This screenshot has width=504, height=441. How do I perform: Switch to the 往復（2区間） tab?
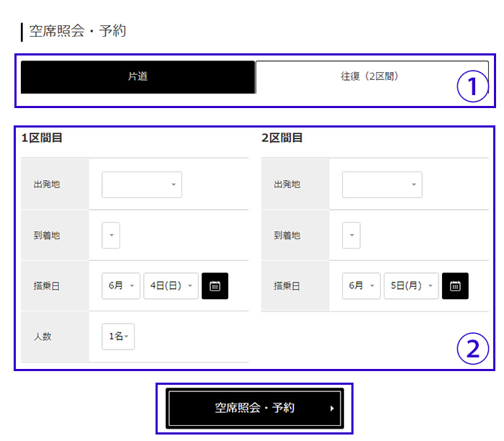(372, 77)
